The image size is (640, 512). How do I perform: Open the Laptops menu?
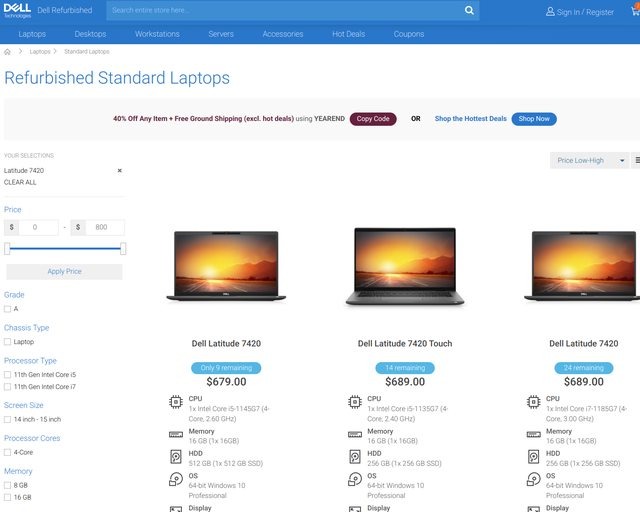click(32, 34)
